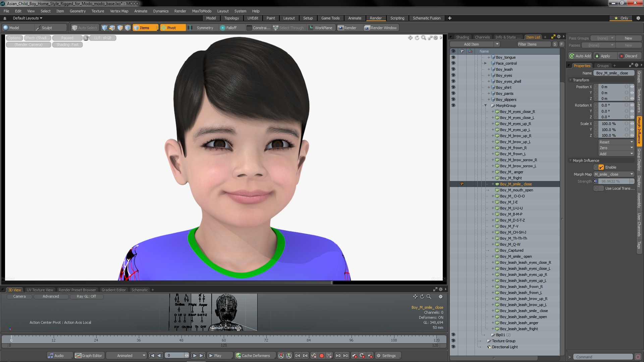
Task: Open the Zero transform dropdown
Action: point(616,148)
